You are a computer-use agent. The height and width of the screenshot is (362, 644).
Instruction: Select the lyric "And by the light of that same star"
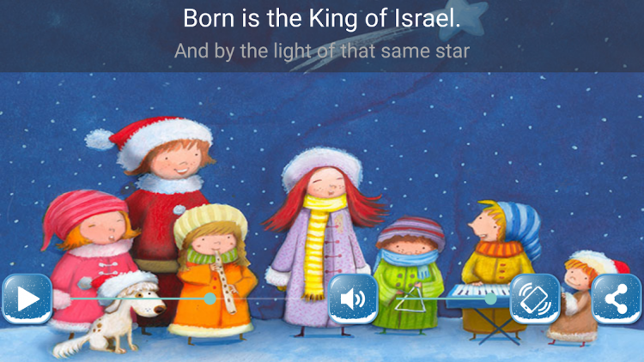click(322, 51)
